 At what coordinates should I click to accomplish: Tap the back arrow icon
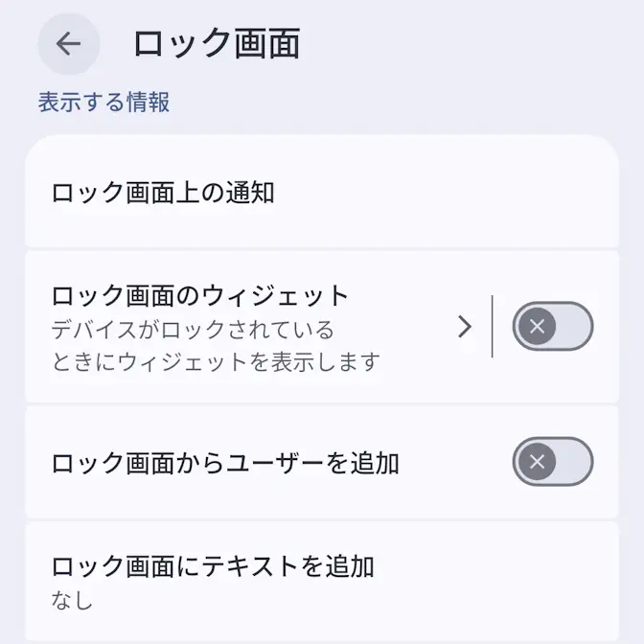point(68,44)
